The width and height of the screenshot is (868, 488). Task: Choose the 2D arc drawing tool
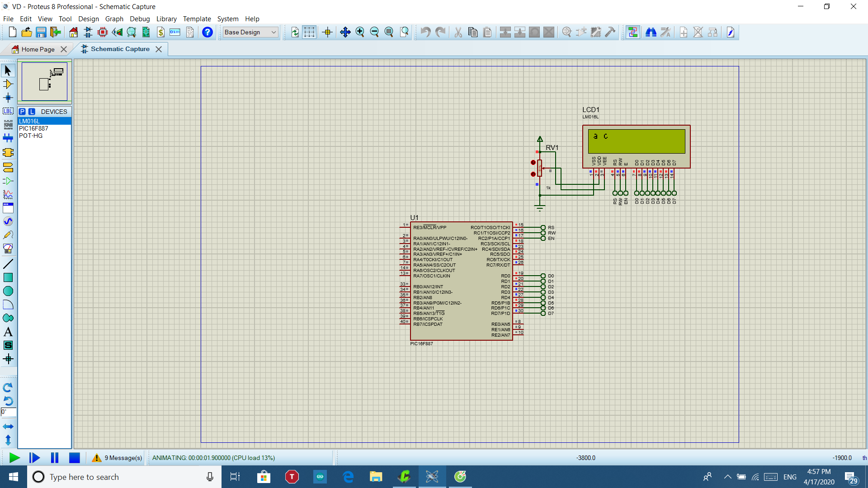8,305
